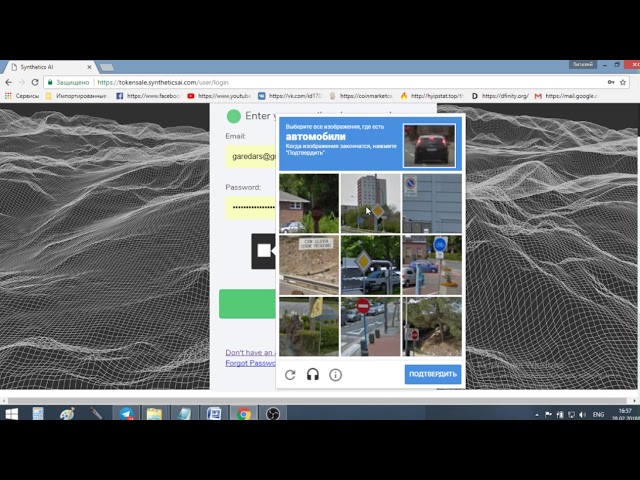The image size is (640, 480).
Task: Open Microsoft Word from the taskbar
Action: pos(214,414)
